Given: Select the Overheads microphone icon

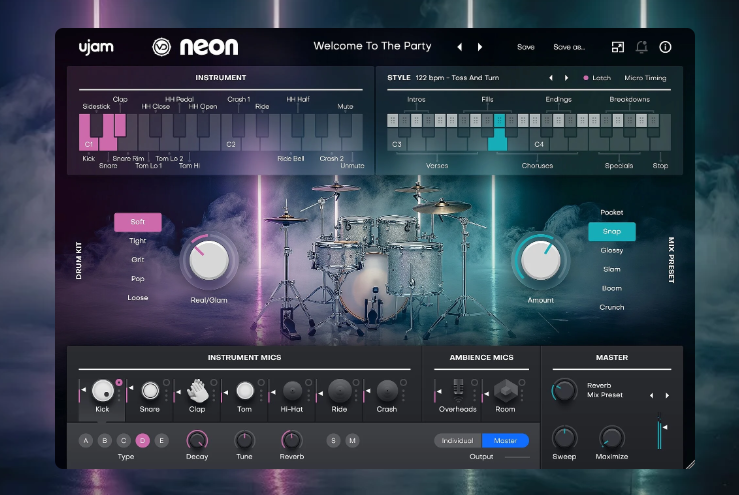Looking at the screenshot, I should [x=458, y=390].
